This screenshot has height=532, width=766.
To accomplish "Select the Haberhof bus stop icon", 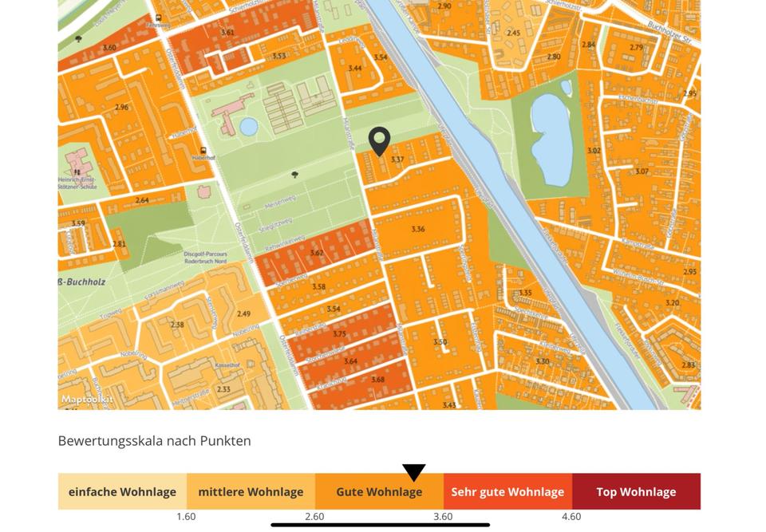I will 203,150.
